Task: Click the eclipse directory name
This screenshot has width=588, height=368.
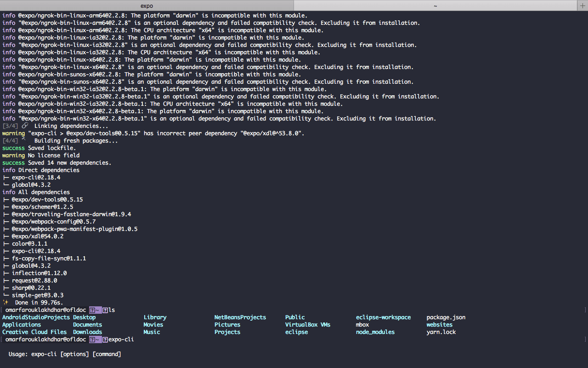Action: coord(297,332)
